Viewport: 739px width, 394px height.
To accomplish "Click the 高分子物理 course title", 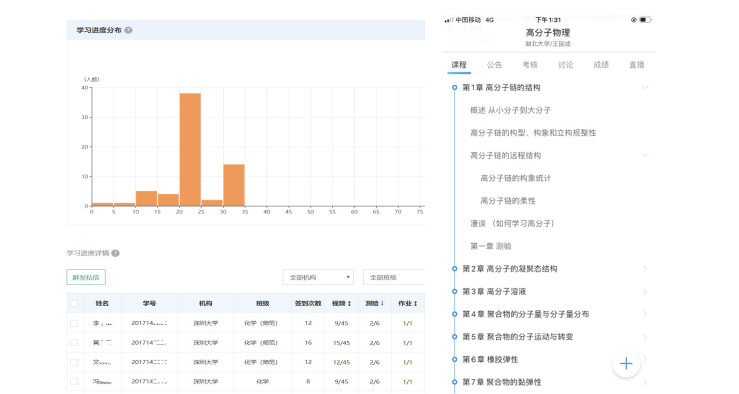I will click(x=548, y=33).
